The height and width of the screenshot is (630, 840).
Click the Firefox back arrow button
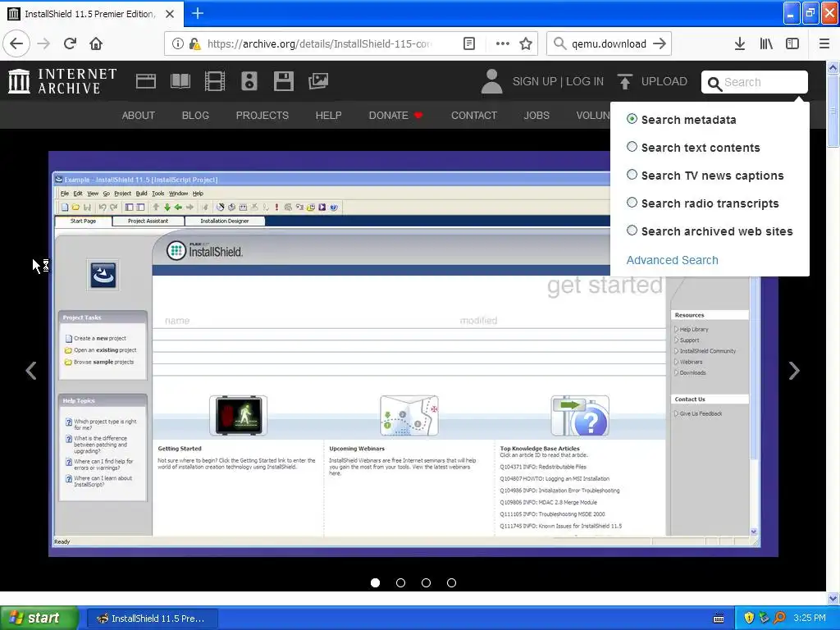click(16, 43)
